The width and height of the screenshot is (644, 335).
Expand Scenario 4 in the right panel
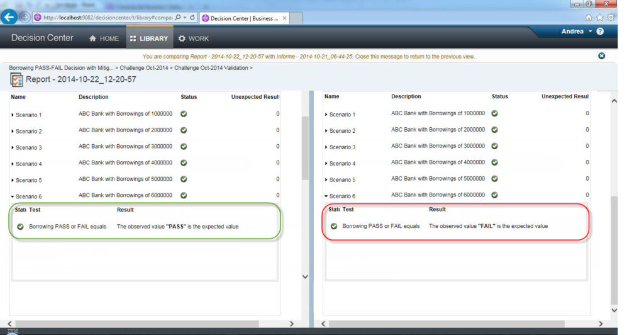(x=326, y=164)
